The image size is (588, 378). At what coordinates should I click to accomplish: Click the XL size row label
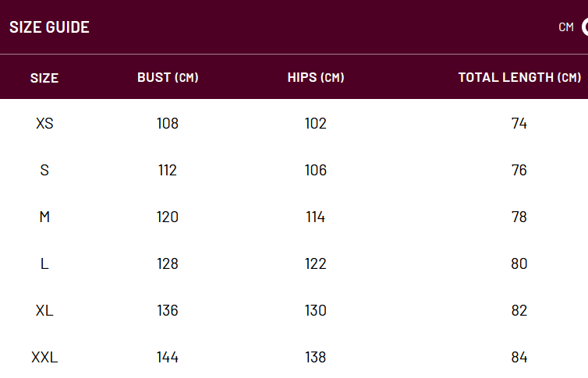[x=44, y=310]
